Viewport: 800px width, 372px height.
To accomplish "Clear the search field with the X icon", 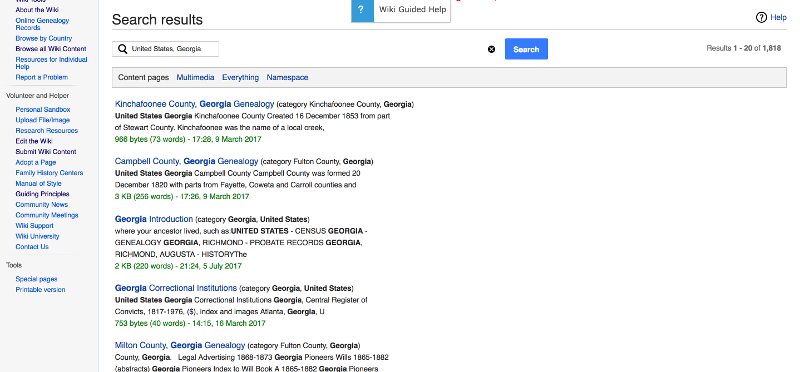I will 491,49.
